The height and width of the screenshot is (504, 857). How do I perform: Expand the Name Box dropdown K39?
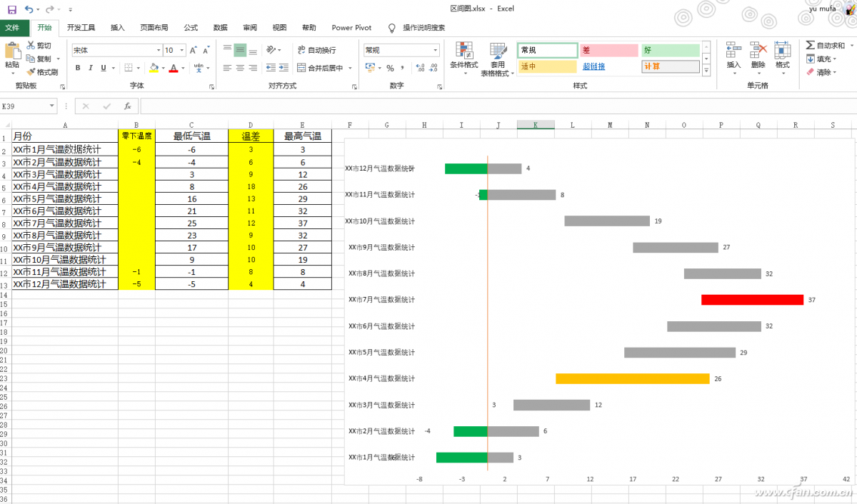52,106
